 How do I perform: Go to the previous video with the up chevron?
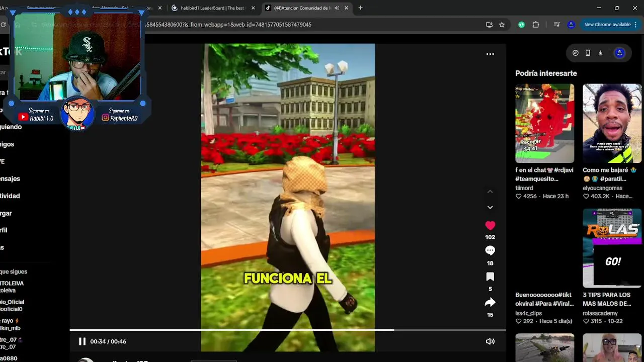[x=490, y=192]
